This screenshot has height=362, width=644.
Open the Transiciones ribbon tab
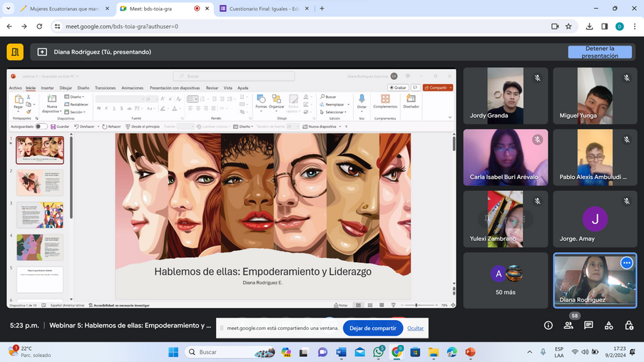tap(105, 88)
